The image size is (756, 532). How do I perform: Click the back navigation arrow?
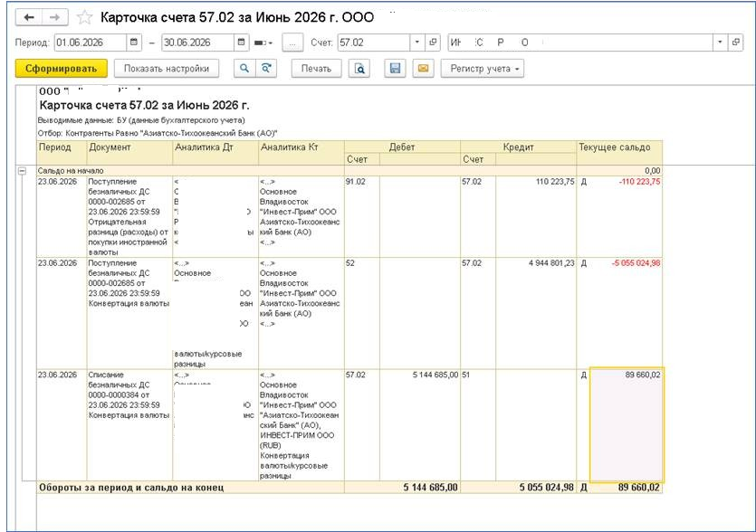tap(29, 17)
